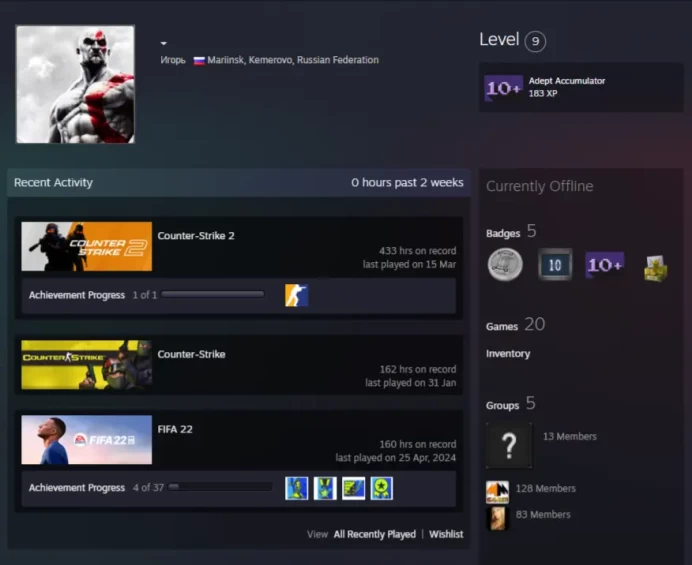Click the '183 XP' text
692x565 pixels.
543,94
